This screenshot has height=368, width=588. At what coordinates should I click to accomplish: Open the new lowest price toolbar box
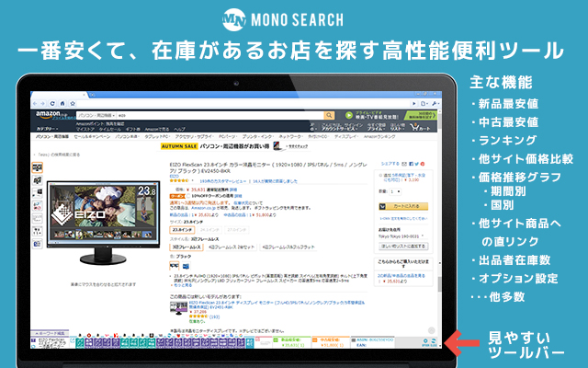[292, 342]
